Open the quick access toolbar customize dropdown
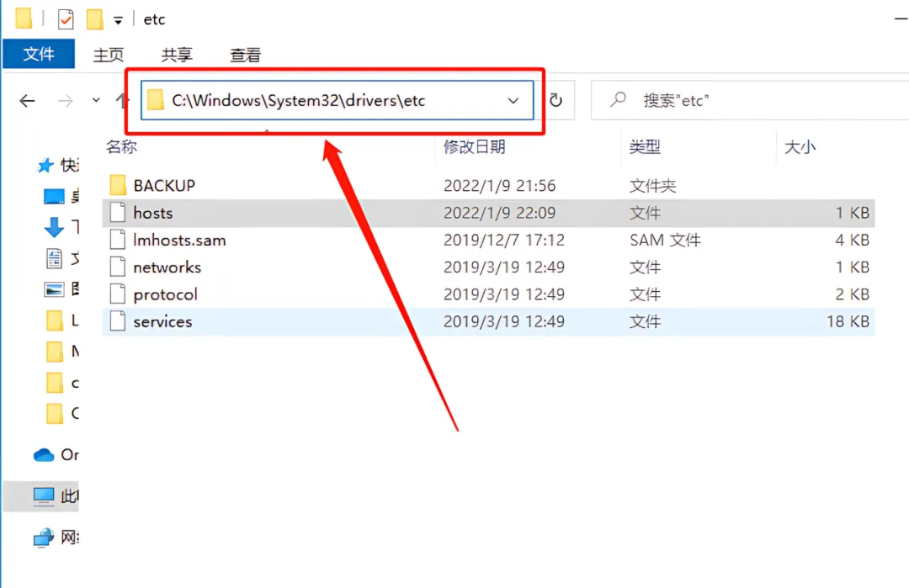The height and width of the screenshot is (588, 909). click(x=118, y=21)
